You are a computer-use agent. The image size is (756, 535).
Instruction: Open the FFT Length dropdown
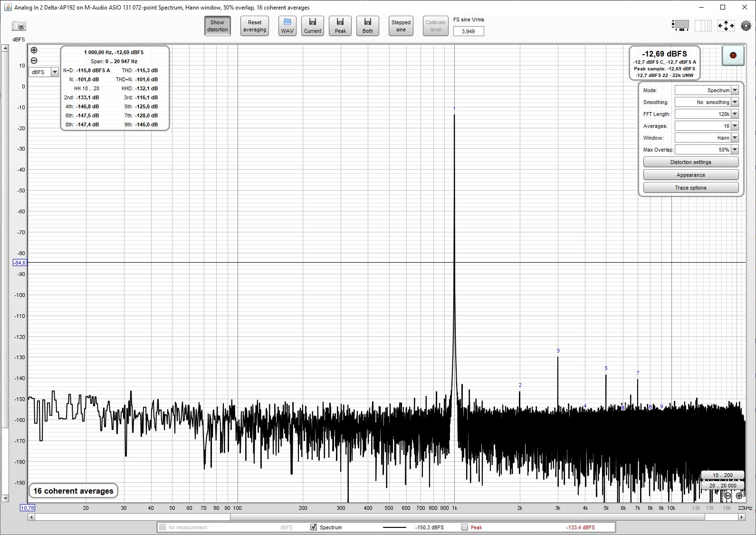coord(707,114)
